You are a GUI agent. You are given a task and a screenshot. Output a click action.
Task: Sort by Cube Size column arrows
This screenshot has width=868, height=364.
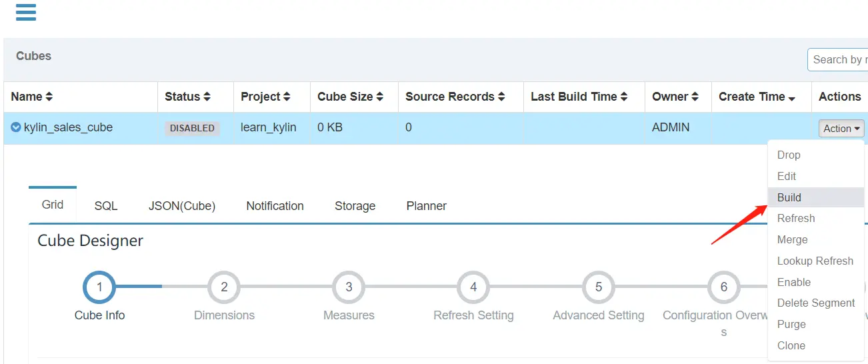tap(379, 97)
